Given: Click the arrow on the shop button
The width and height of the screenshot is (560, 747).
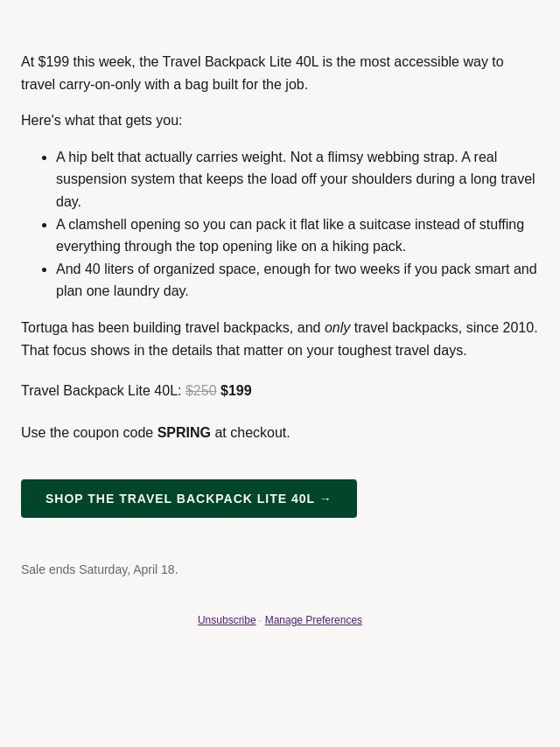Looking at the screenshot, I should pyautogui.click(x=325, y=499).
